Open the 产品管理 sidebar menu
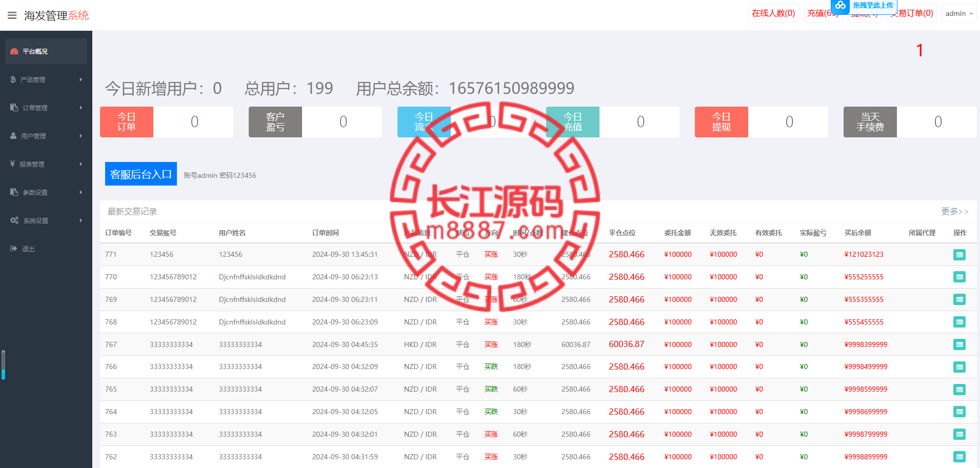Image resolution: width=980 pixels, height=468 pixels. (46, 79)
